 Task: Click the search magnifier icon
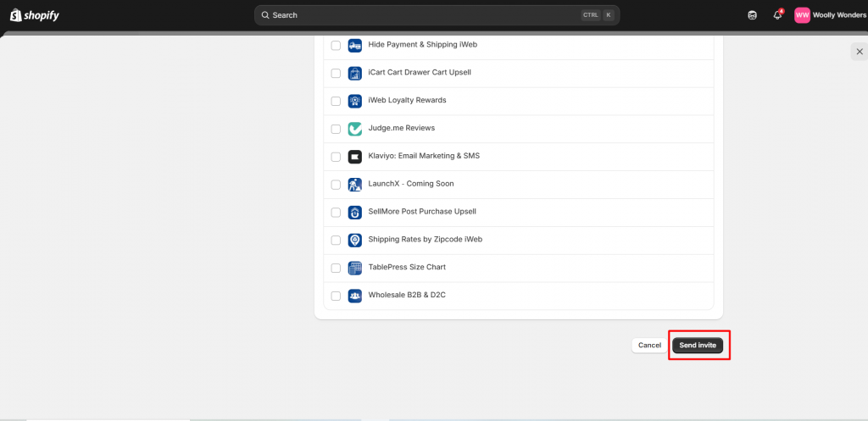point(265,15)
